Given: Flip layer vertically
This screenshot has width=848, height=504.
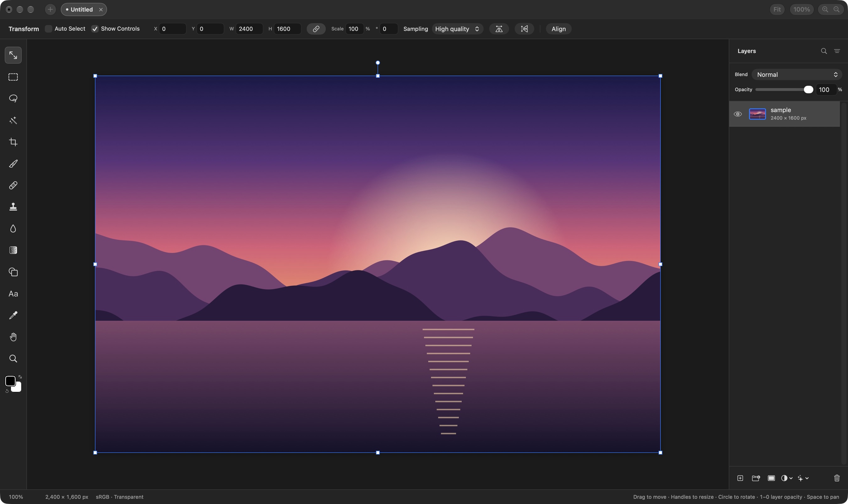Looking at the screenshot, I should tap(525, 29).
